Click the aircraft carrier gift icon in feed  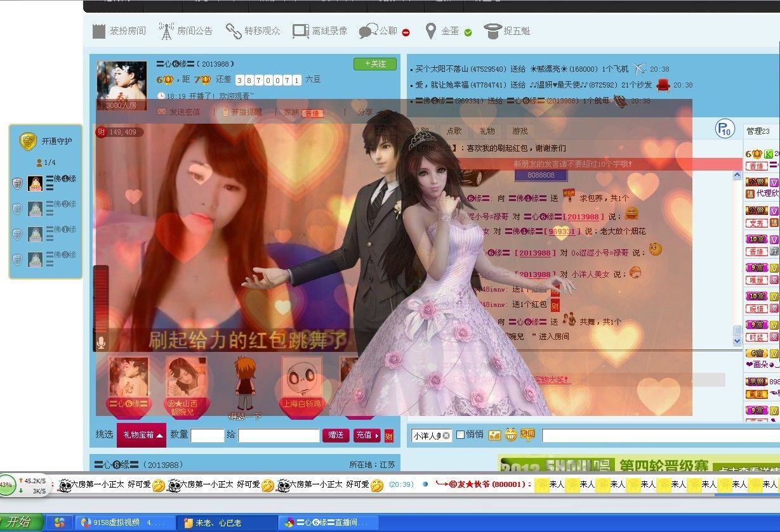[620, 101]
